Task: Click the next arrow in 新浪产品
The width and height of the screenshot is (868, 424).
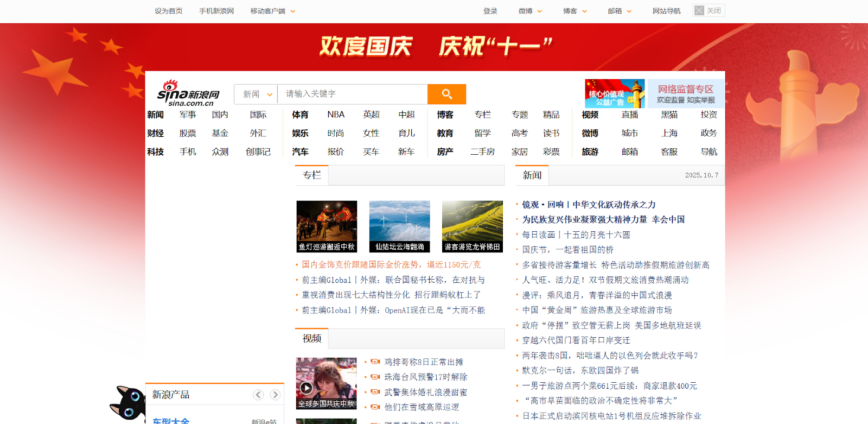Action: [276, 395]
